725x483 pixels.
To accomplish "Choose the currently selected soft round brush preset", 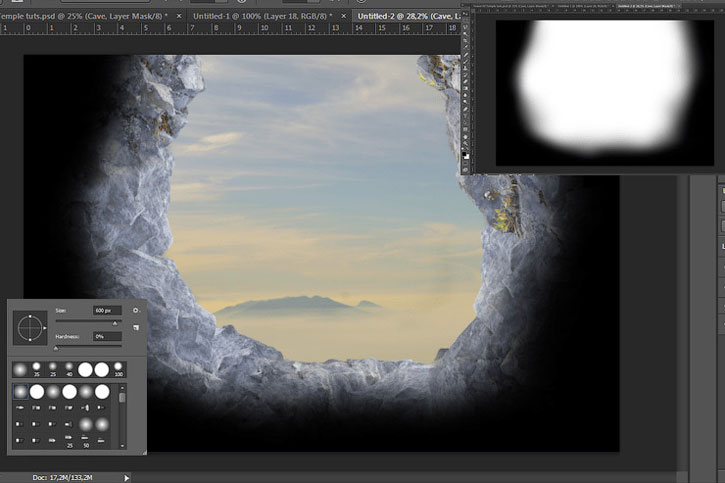I will (x=20, y=392).
